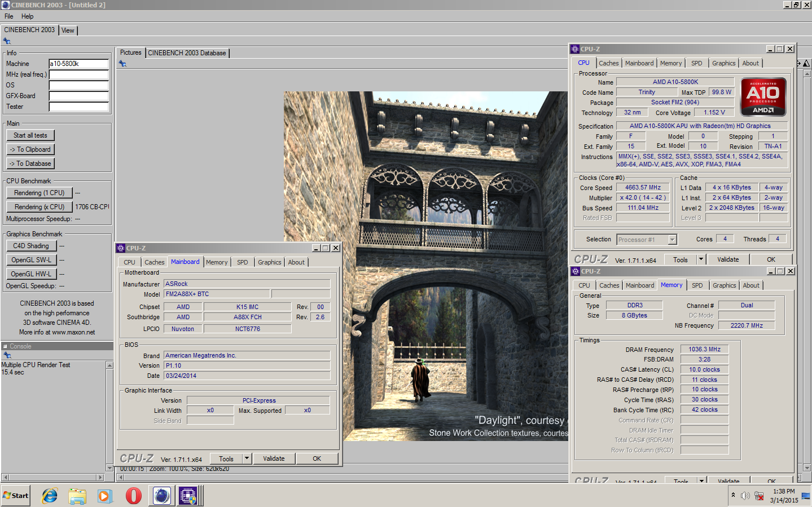Click the clock showing 1:38 PM
This screenshot has width=812, height=507.
(784, 491)
